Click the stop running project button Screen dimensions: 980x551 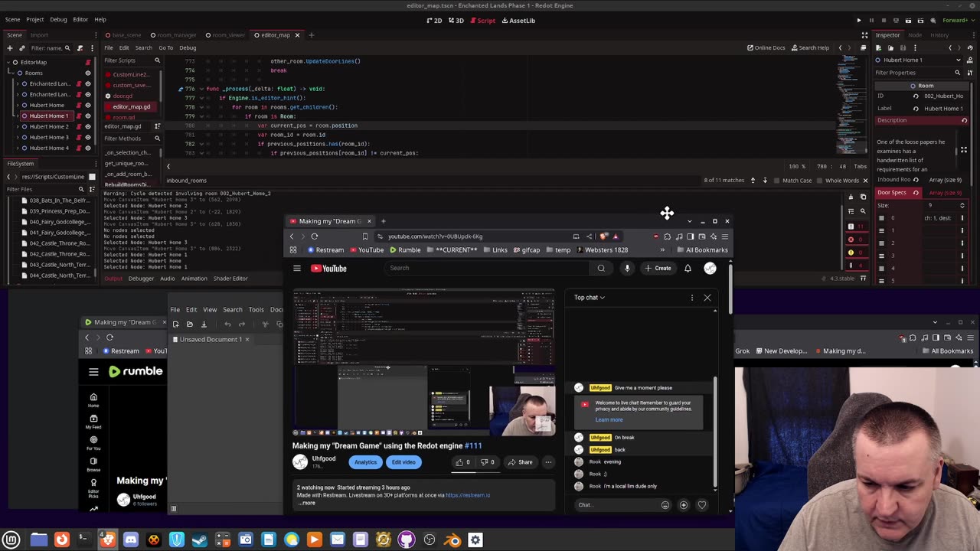click(x=884, y=21)
